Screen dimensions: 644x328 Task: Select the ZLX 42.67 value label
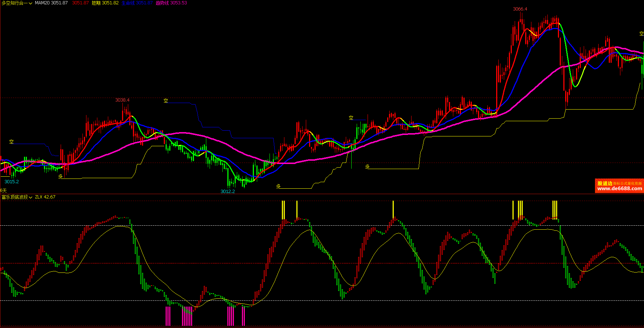coord(45,197)
